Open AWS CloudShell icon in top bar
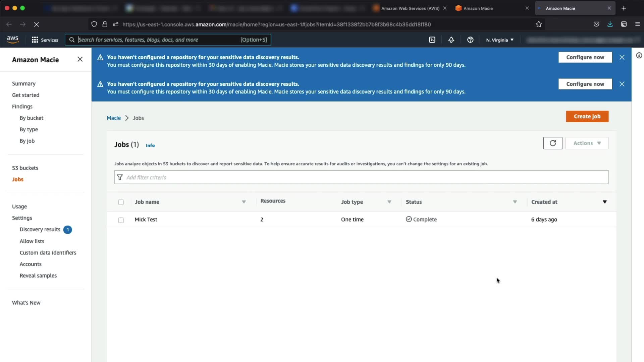The image size is (644, 362). (x=432, y=40)
